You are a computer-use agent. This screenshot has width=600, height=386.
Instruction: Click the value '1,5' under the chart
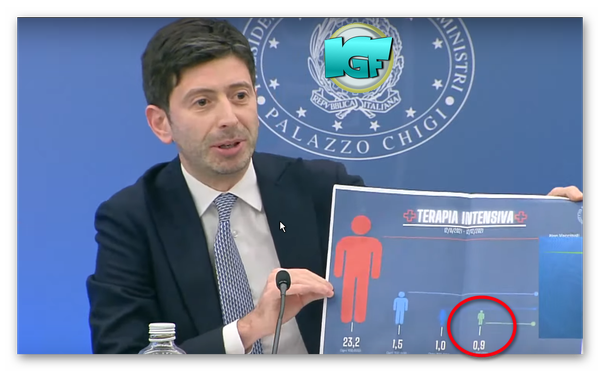(x=397, y=344)
